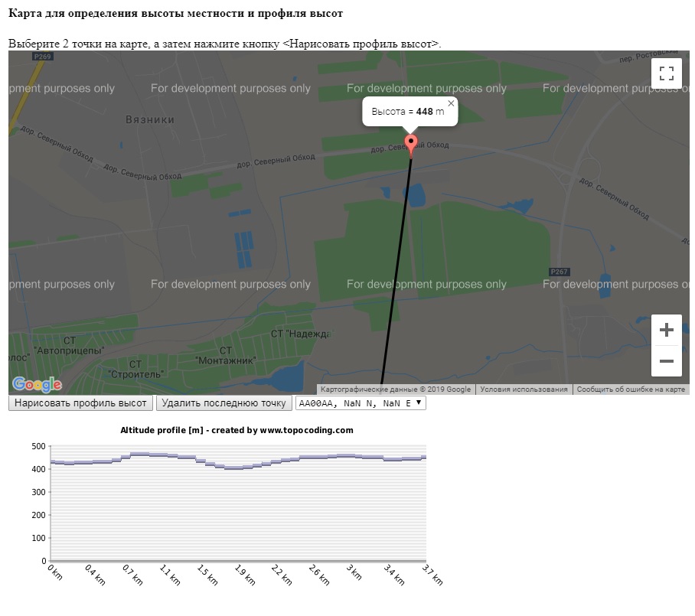Viewport: 695px width, 616px height.
Task: Click the P269 road badge
Action: (x=43, y=57)
